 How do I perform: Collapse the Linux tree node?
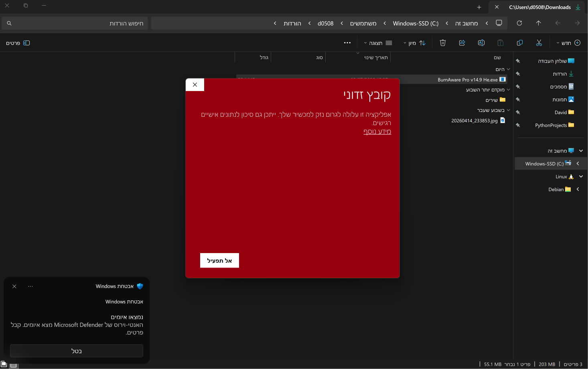tap(581, 176)
